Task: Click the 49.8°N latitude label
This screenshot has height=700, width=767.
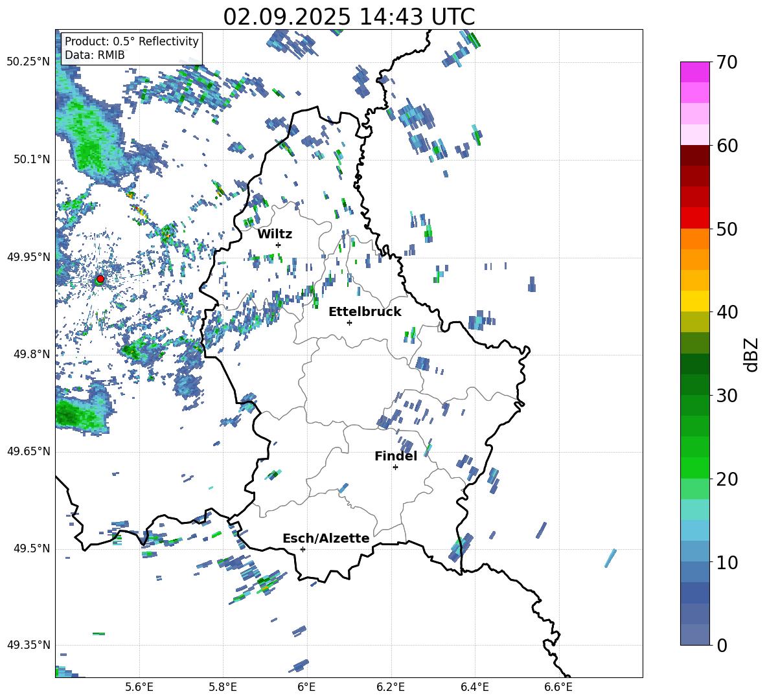Action: [32, 354]
